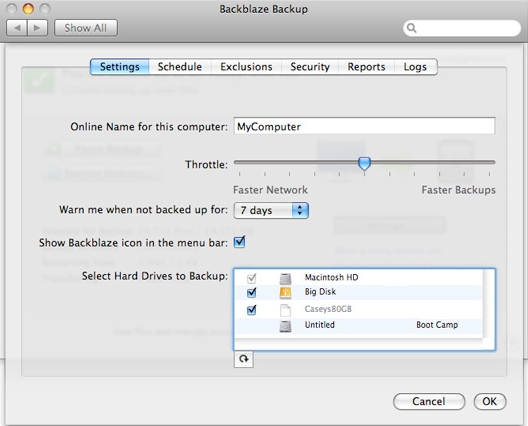528x426 pixels.
Task: Go back with the left arrow button
Action: click(x=17, y=28)
